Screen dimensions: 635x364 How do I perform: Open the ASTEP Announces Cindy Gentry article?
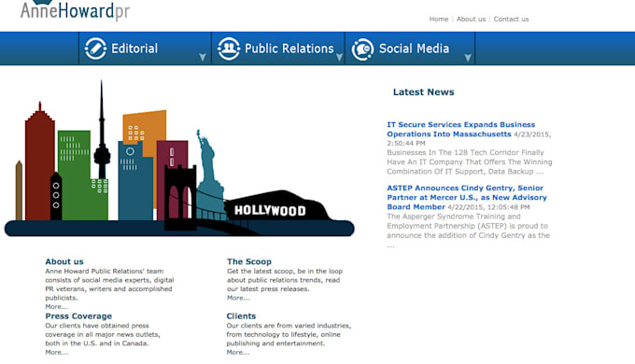(467, 197)
